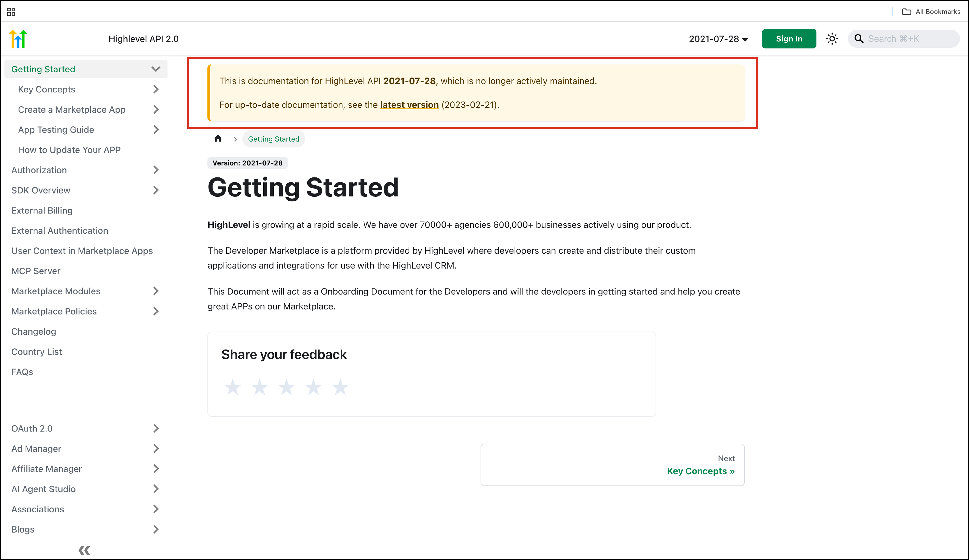The image size is (969, 560).
Task: Rate two stars in feedback
Action: click(x=259, y=387)
